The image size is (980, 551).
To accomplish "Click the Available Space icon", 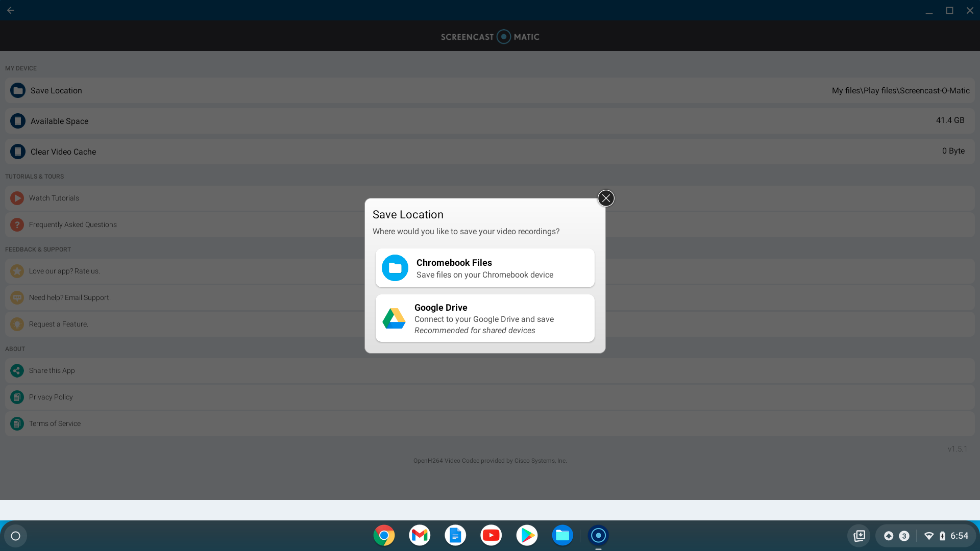I will pyautogui.click(x=18, y=121).
